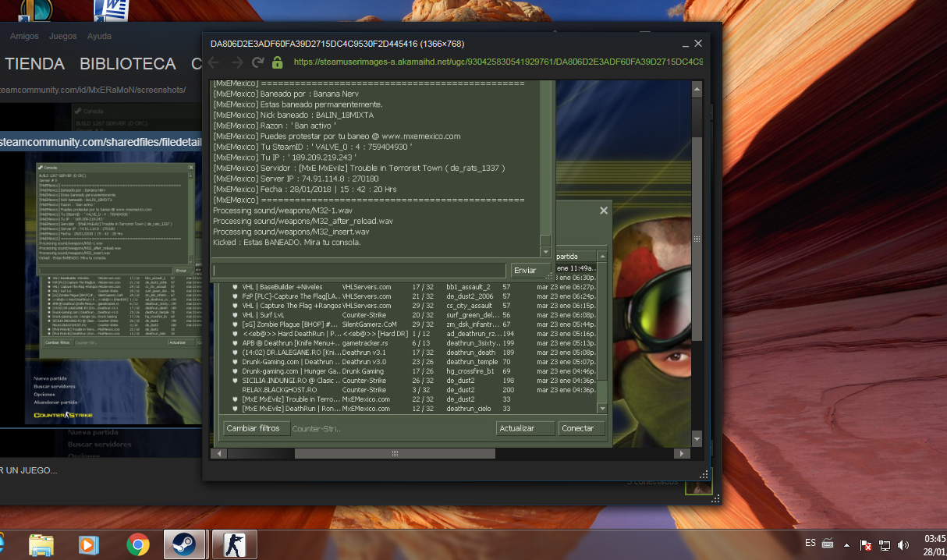This screenshot has width=947, height=560.
Task: Show hidden tray icons arrow
Action: point(849,544)
